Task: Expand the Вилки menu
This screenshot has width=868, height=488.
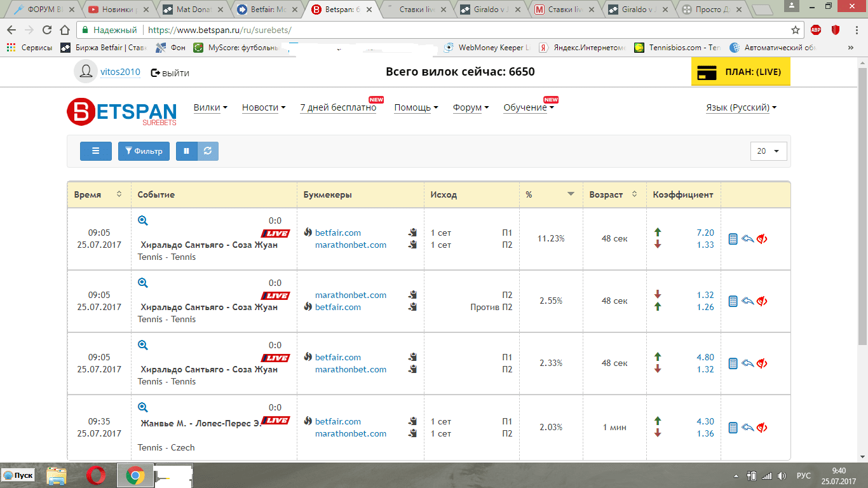Action: (210, 107)
